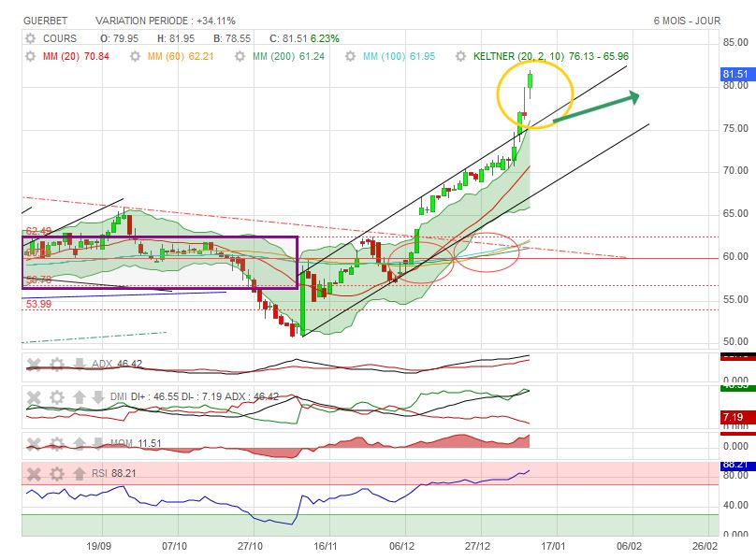
Task: Remove the MOM indicator panel
Action: coord(34,444)
